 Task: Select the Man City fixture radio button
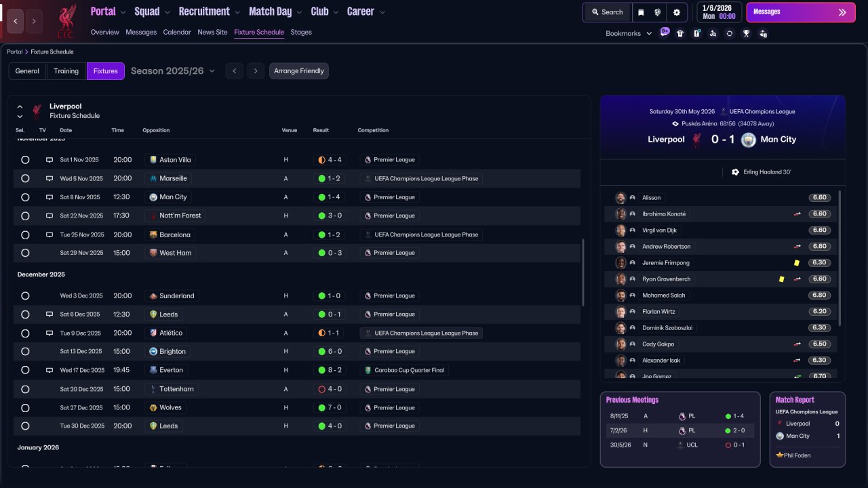pyautogui.click(x=25, y=197)
